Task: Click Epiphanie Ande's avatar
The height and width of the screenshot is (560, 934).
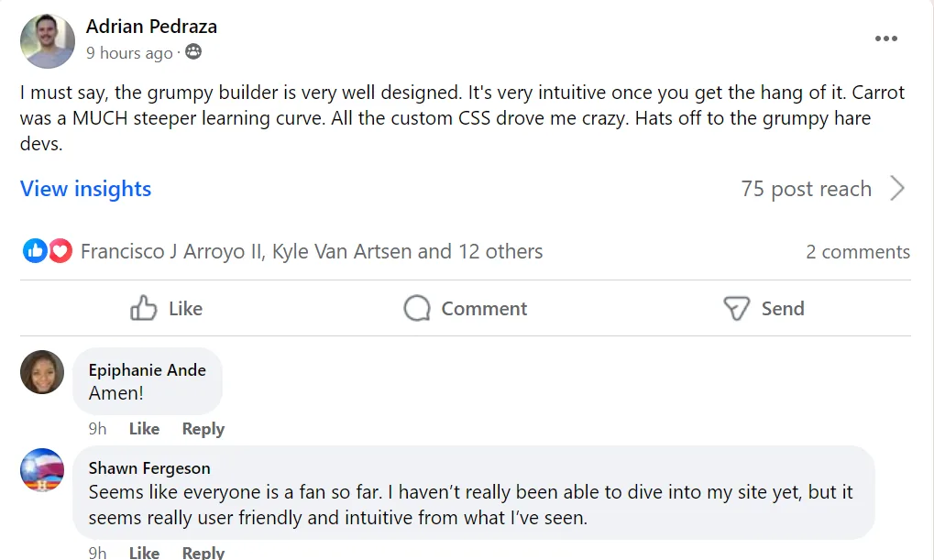Action: click(x=42, y=372)
